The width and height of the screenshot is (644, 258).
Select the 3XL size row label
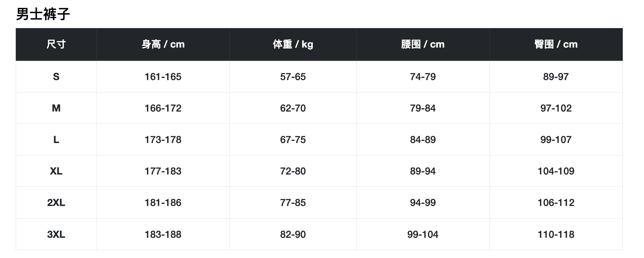[x=56, y=234]
